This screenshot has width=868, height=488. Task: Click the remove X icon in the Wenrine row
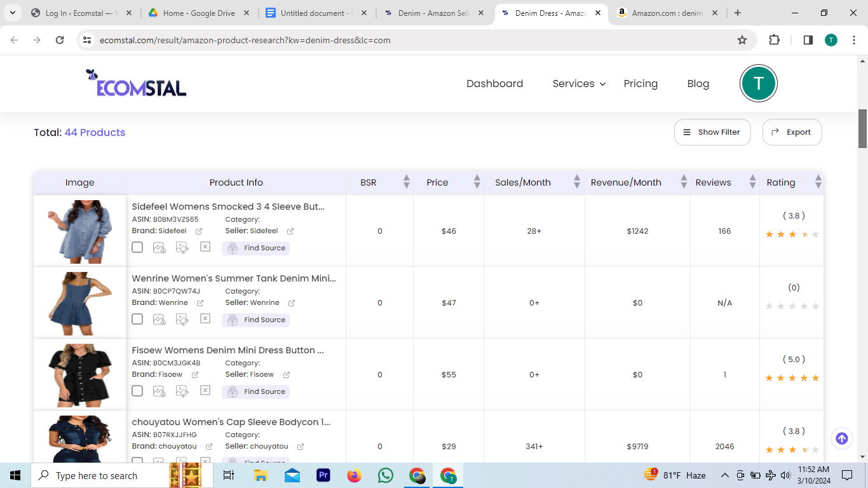coord(205,318)
